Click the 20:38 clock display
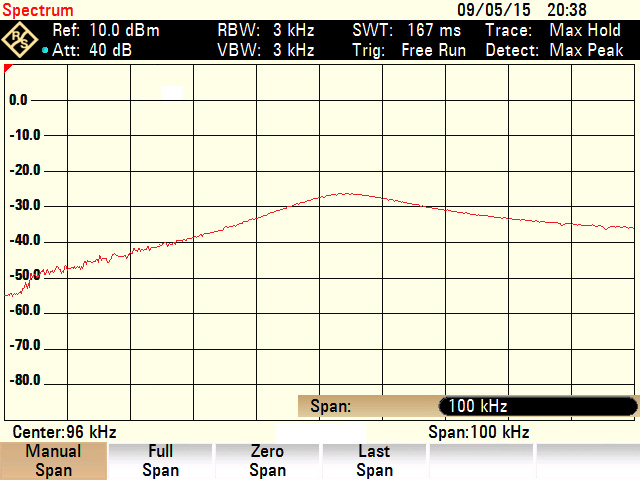 567,10
